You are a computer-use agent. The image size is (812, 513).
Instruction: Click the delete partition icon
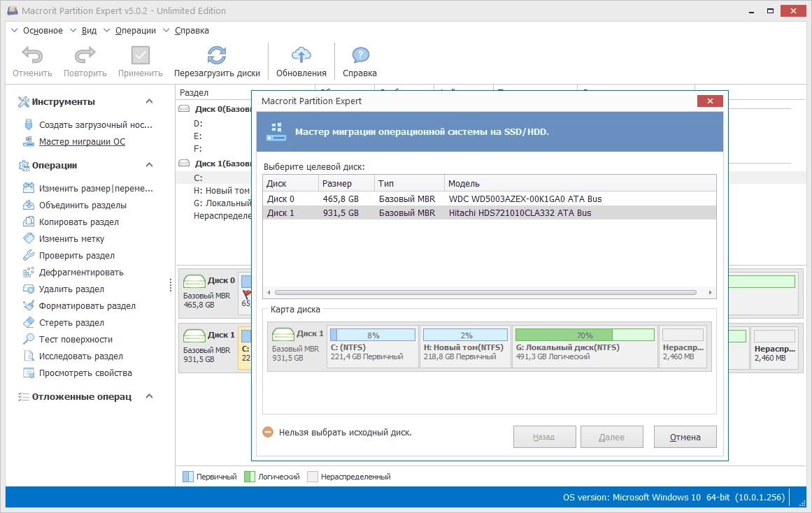click(29, 289)
